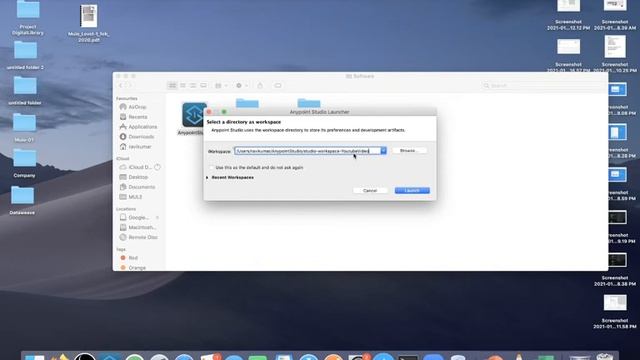Go forward in the Finder window
The width and height of the screenshot is (640, 360).
131,86
